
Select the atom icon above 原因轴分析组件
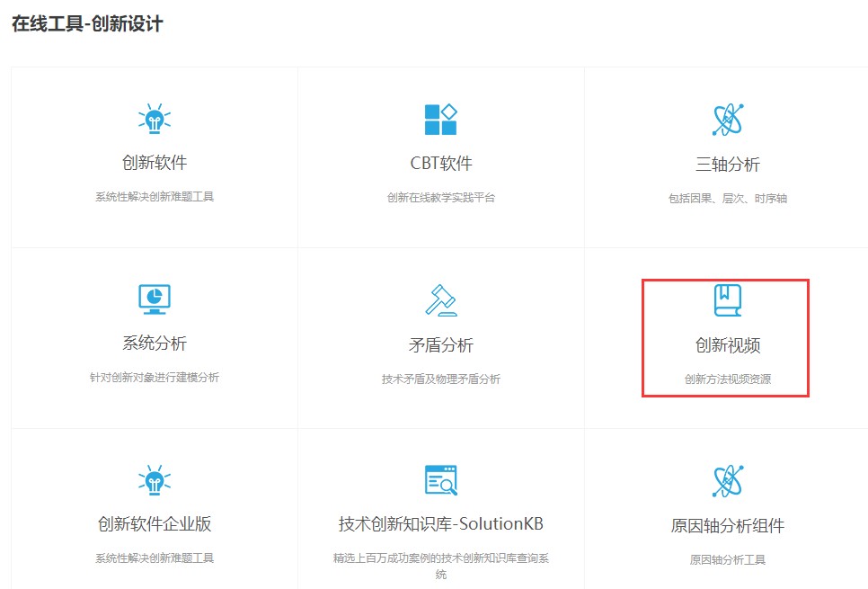point(727,481)
